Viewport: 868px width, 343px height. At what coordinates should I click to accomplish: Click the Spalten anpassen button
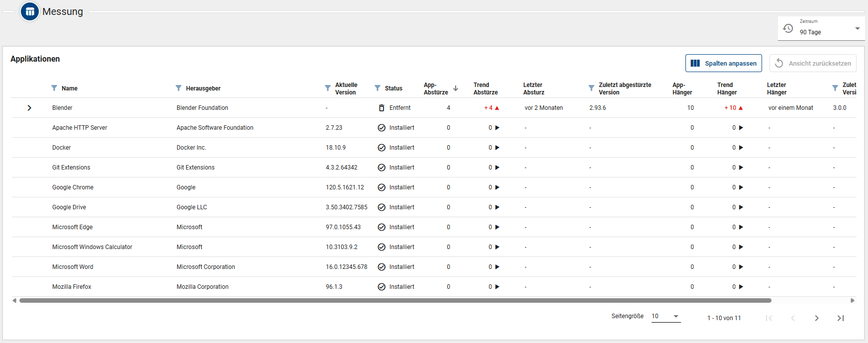click(x=723, y=63)
